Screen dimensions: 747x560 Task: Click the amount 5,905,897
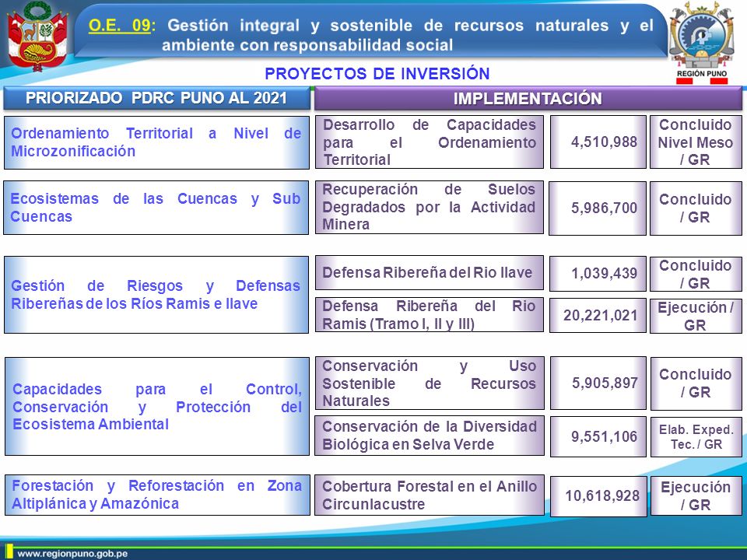[598, 383]
